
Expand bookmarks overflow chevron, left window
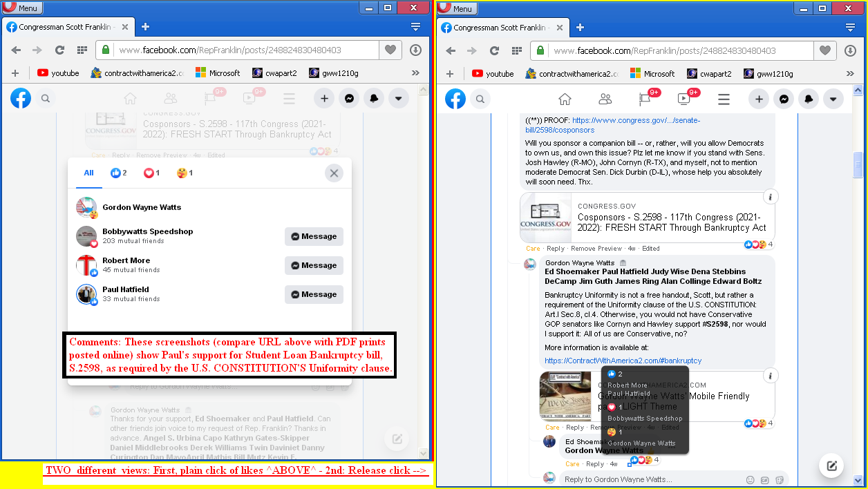coord(415,73)
